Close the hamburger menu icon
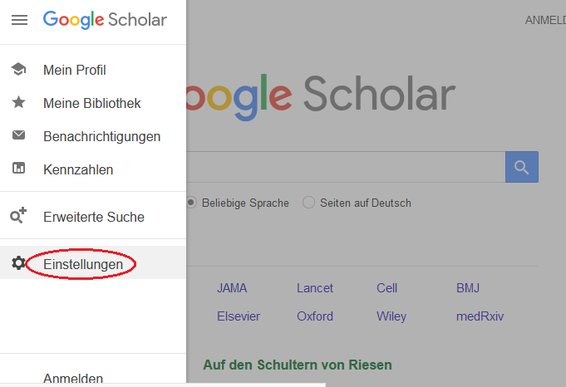The image size is (566, 387). pos(19,20)
